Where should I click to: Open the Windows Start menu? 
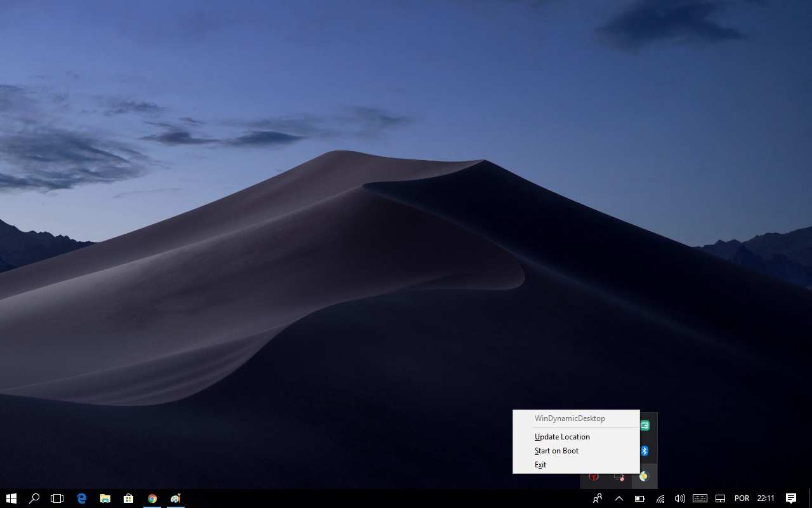[11, 498]
